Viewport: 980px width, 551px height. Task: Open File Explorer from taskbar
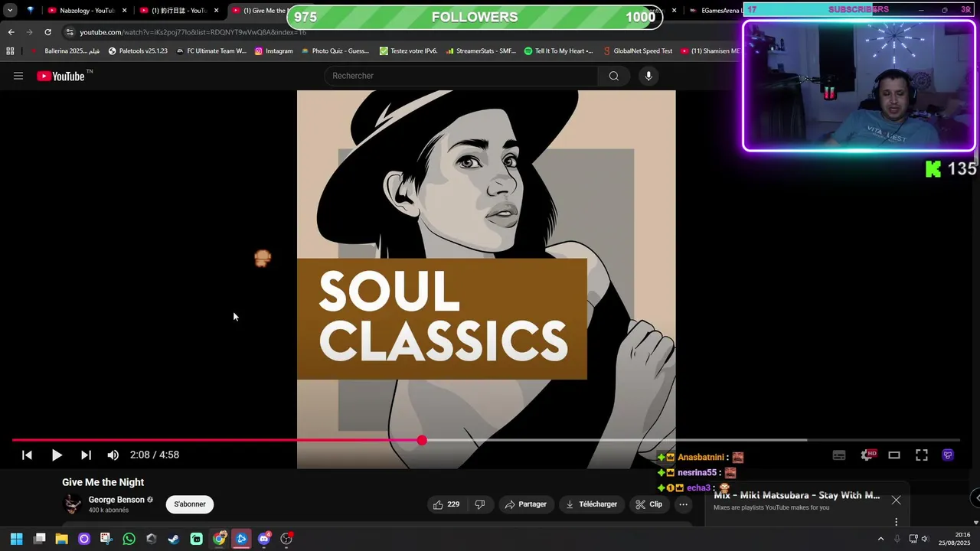click(61, 539)
